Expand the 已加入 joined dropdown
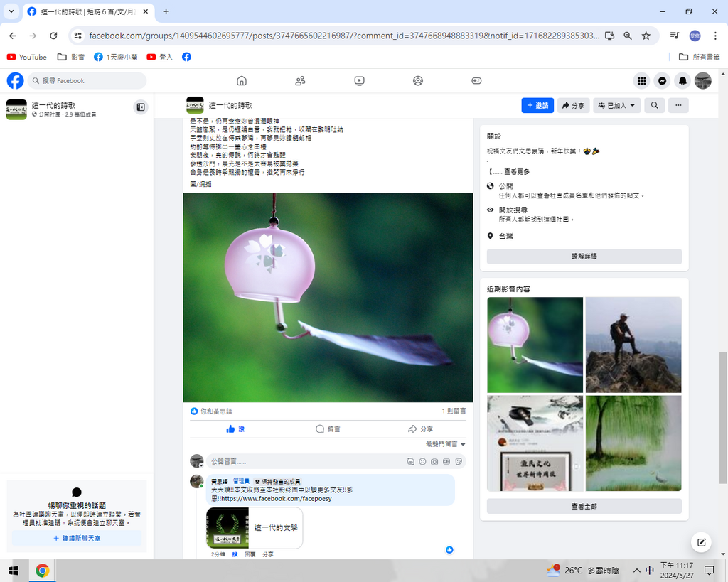This screenshot has width=728, height=582. pyautogui.click(x=616, y=105)
